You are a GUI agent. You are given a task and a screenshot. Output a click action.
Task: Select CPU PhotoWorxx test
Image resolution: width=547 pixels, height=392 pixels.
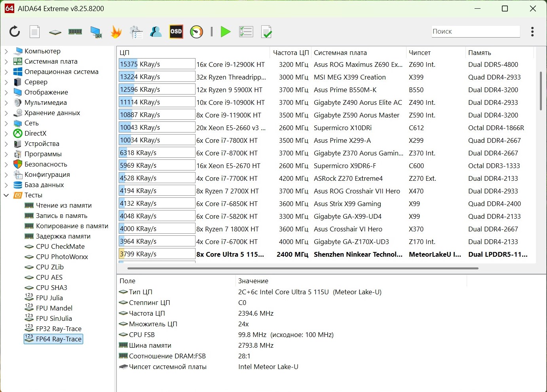coord(62,257)
